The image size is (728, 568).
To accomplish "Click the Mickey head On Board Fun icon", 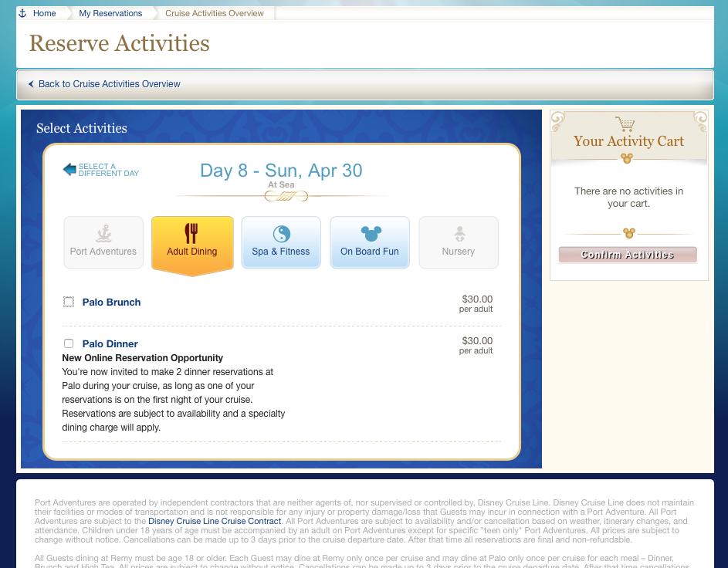I will point(371,233).
